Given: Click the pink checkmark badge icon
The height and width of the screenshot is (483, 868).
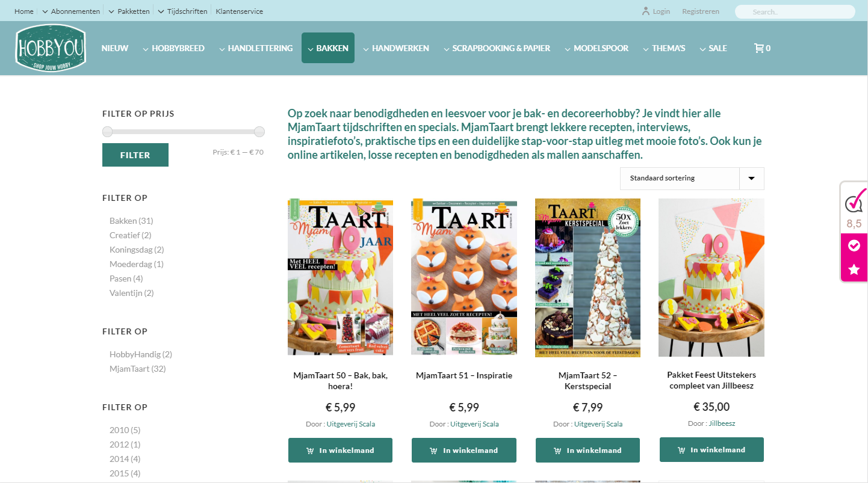Looking at the screenshot, I should 854,245.
